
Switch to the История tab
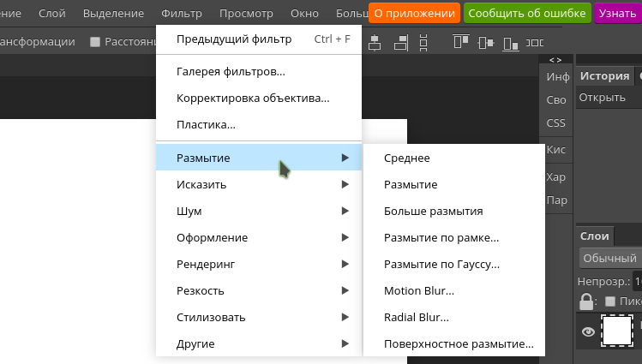click(x=605, y=76)
